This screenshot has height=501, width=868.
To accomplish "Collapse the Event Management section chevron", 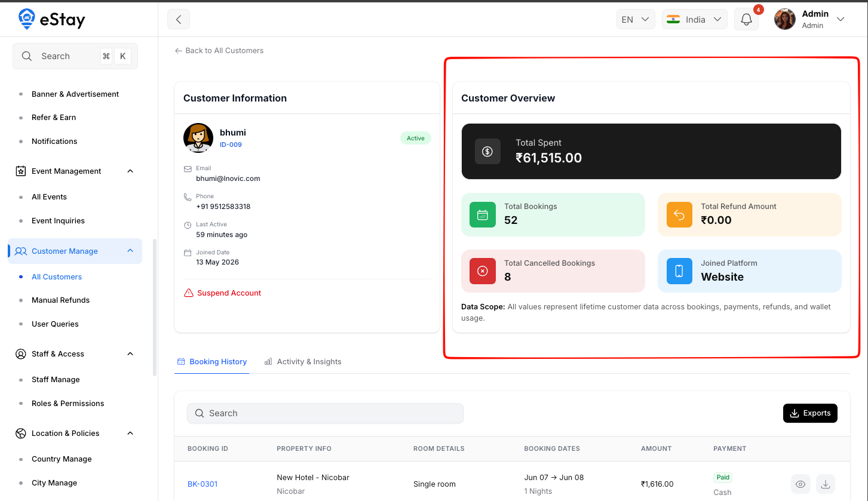I will point(130,171).
